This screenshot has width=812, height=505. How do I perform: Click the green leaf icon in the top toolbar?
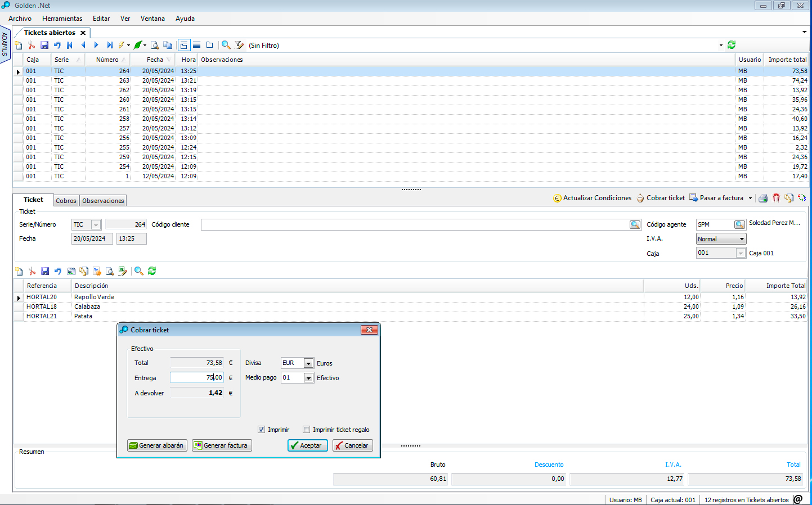point(137,45)
